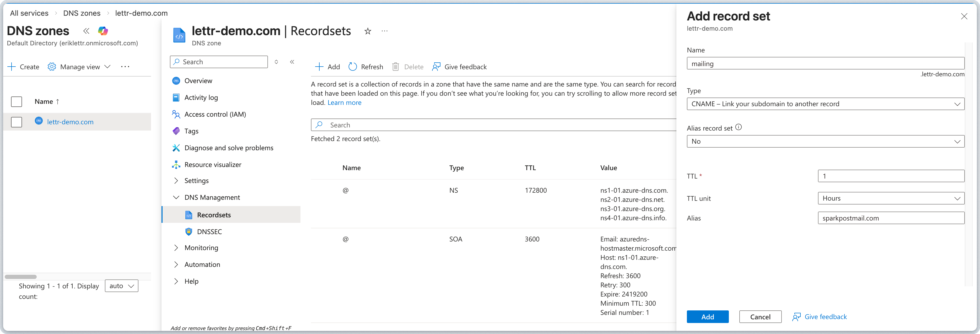Collapse the DNS Management section
The height and width of the screenshot is (334, 980).
pyautogui.click(x=176, y=197)
